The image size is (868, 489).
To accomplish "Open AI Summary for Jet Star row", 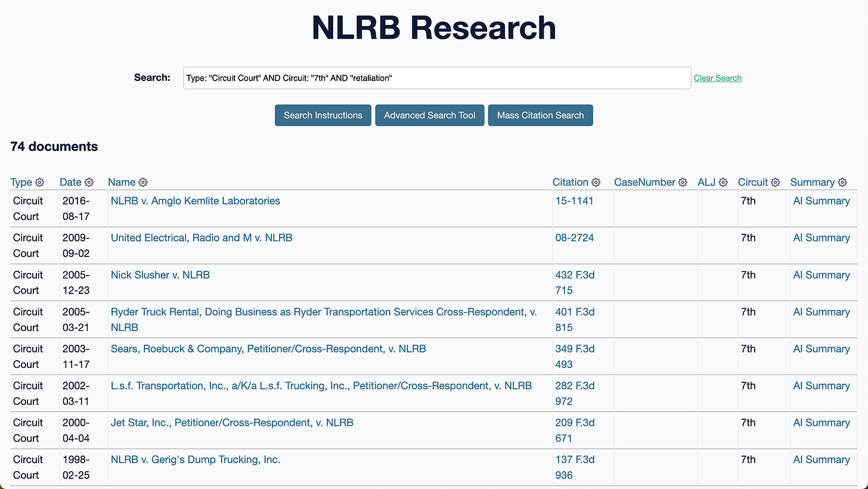I will pos(821,423).
